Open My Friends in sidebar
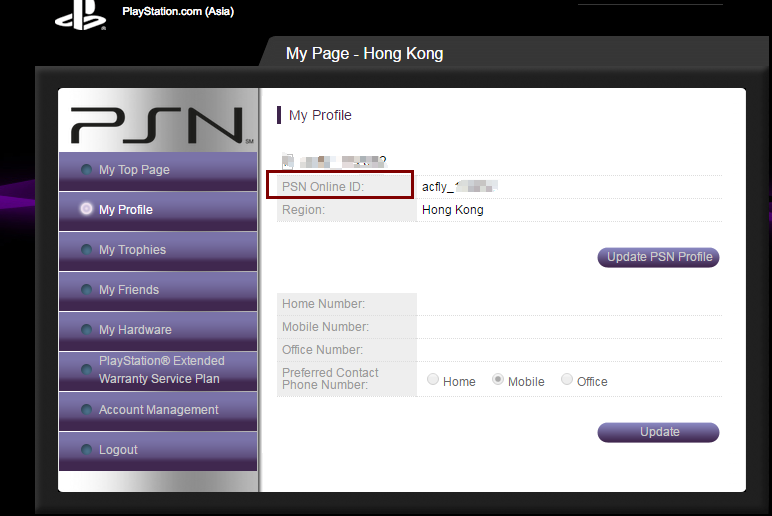This screenshot has height=516, width=772. coord(158,290)
